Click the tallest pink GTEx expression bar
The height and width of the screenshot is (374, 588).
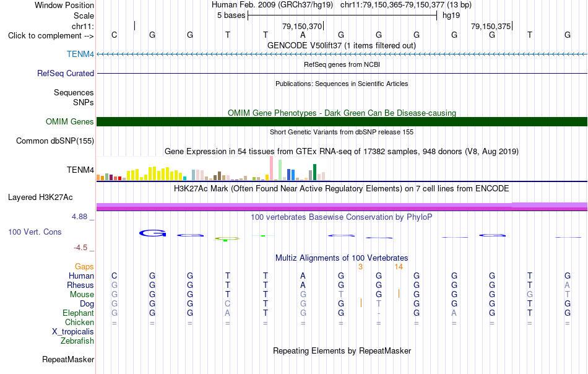271,168
